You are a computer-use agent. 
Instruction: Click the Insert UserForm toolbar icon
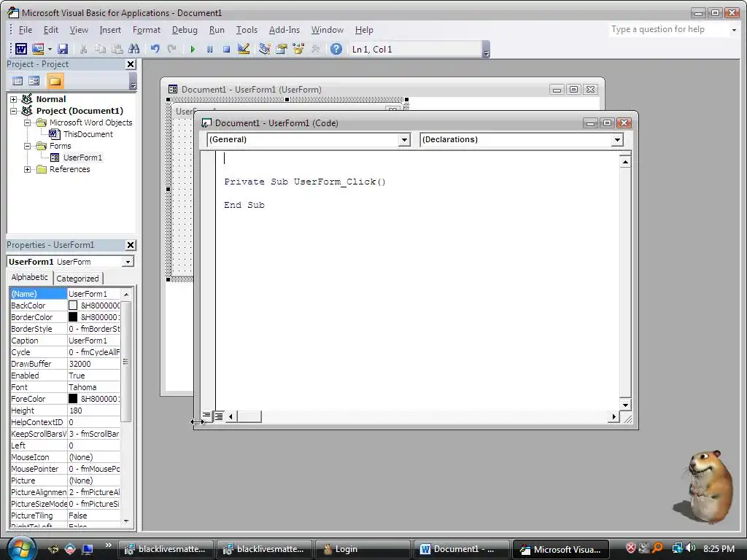click(x=38, y=49)
